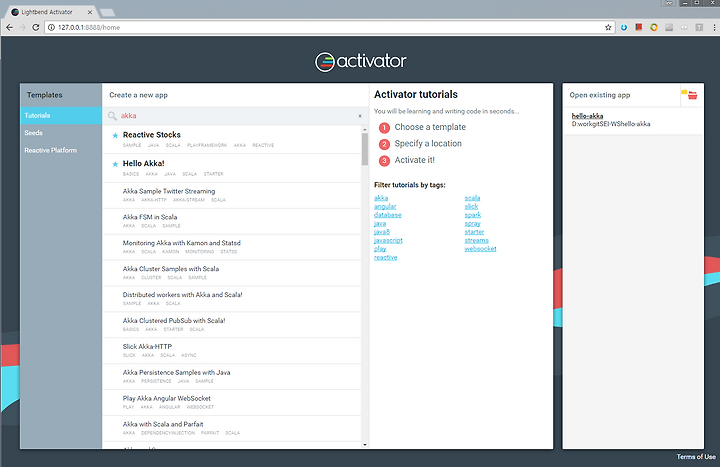Select Akka FSM in Scala template
Viewport: 720px width, 467px height.
[x=231, y=221]
